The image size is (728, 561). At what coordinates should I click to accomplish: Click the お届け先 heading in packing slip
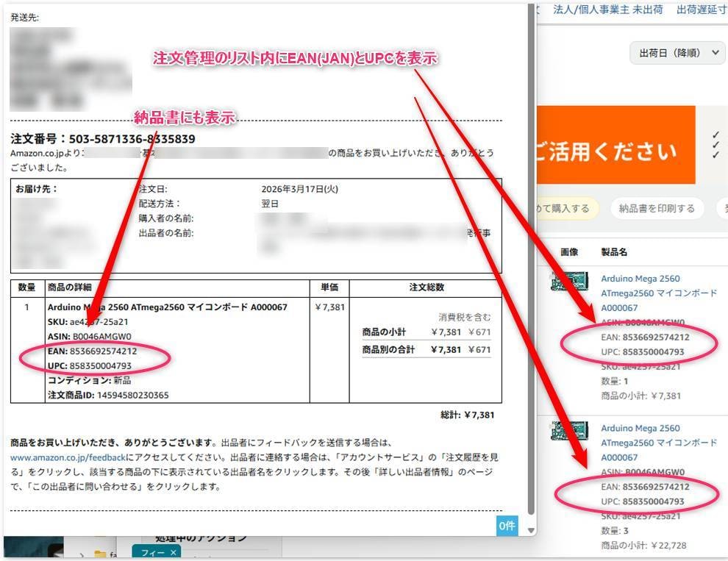36,189
